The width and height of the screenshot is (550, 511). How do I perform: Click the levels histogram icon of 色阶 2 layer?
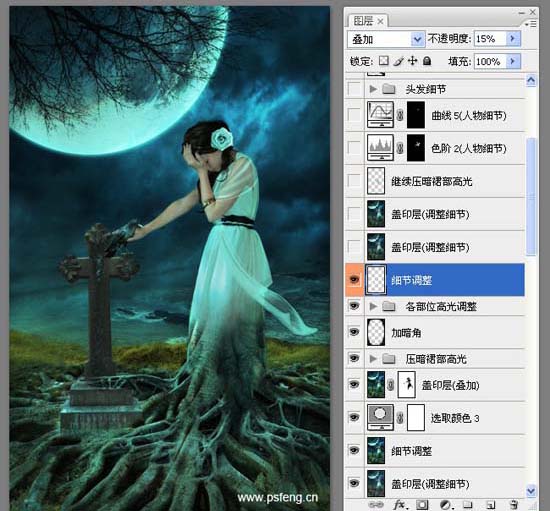pos(380,147)
